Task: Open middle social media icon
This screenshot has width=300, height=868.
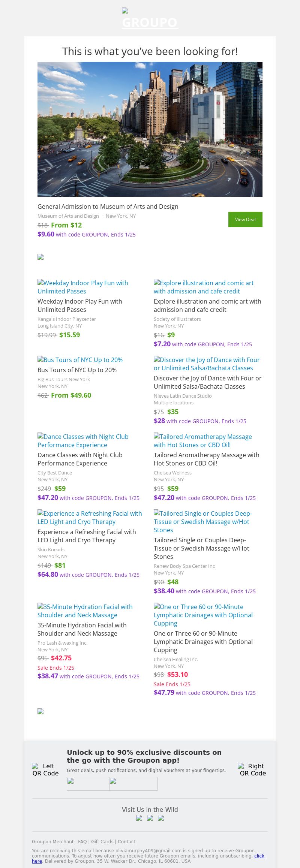Action: (150, 818)
